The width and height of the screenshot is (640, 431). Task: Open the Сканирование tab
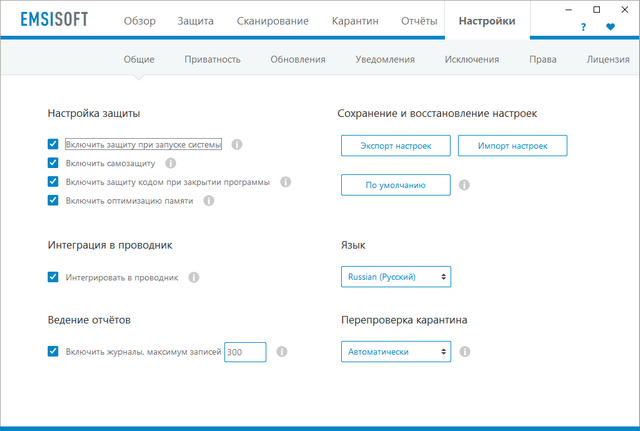(273, 21)
